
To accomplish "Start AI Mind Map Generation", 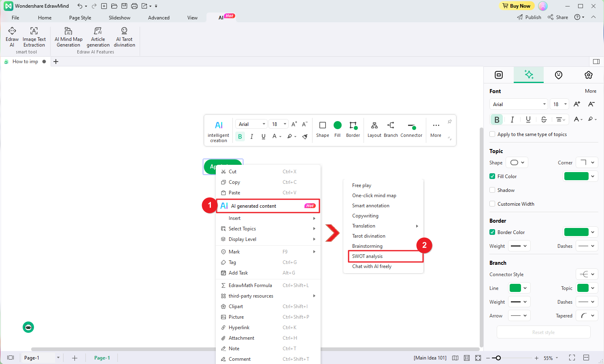I will click(x=68, y=37).
